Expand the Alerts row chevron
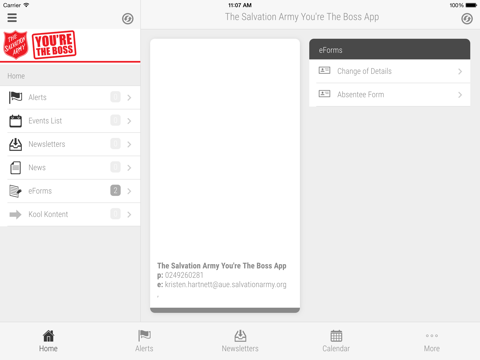 pyautogui.click(x=129, y=98)
